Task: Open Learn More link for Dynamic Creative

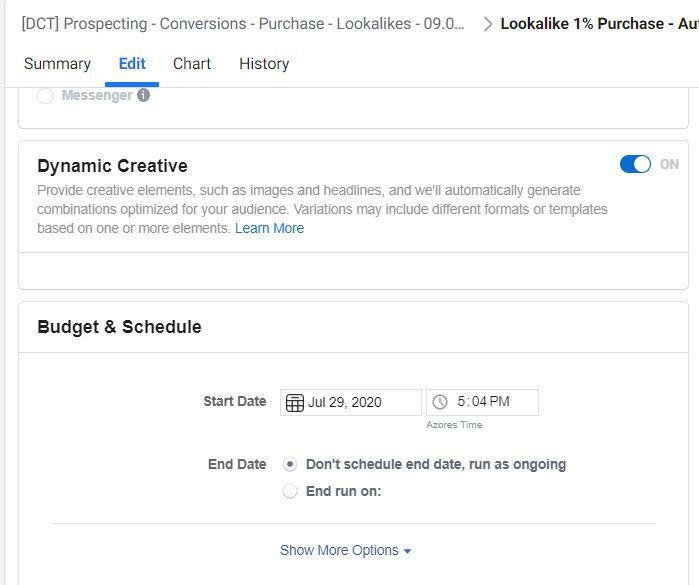Action: point(269,228)
